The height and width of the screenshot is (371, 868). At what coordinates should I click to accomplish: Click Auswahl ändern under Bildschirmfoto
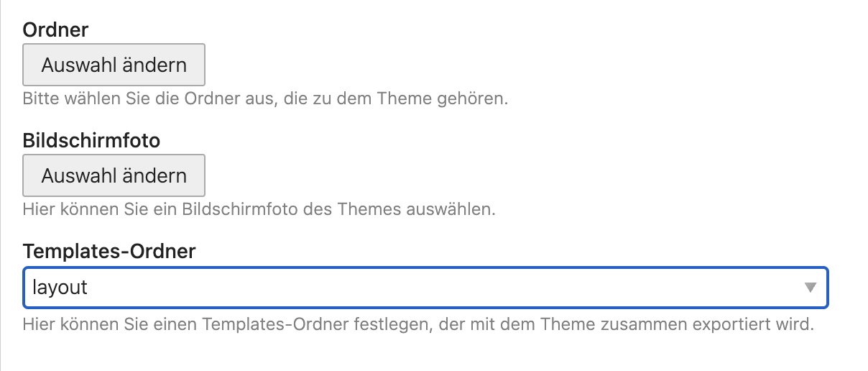point(114,176)
